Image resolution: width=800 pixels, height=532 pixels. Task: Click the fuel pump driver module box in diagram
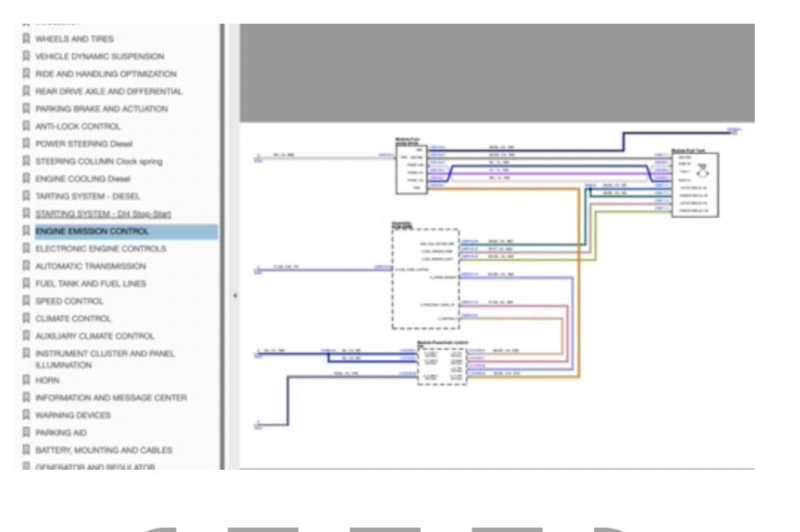411,168
